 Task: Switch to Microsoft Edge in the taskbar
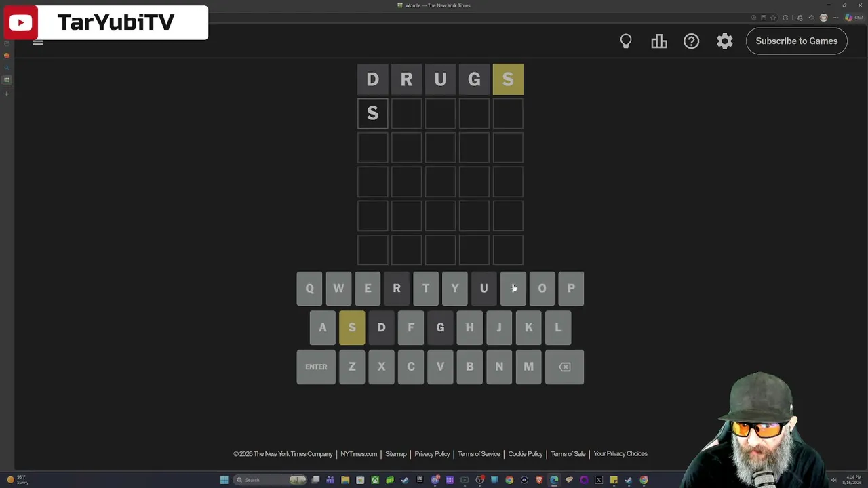[x=554, y=480]
